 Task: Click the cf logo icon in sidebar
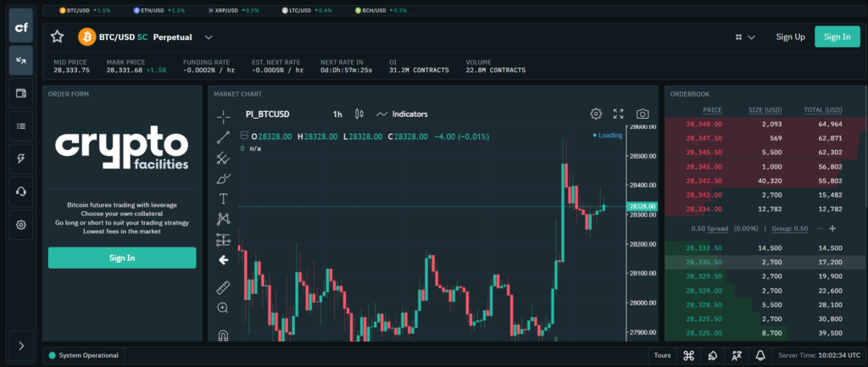(x=21, y=28)
